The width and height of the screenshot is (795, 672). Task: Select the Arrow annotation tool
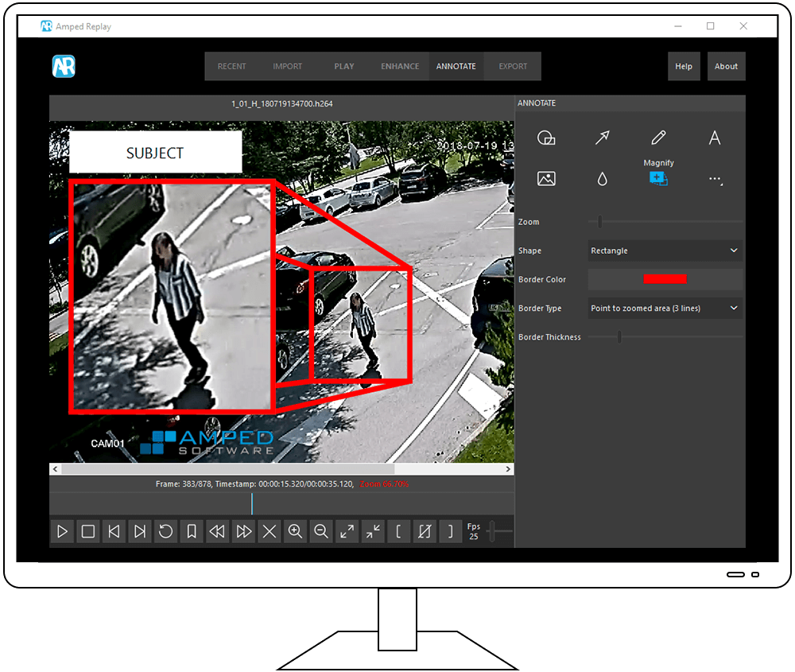click(x=602, y=138)
